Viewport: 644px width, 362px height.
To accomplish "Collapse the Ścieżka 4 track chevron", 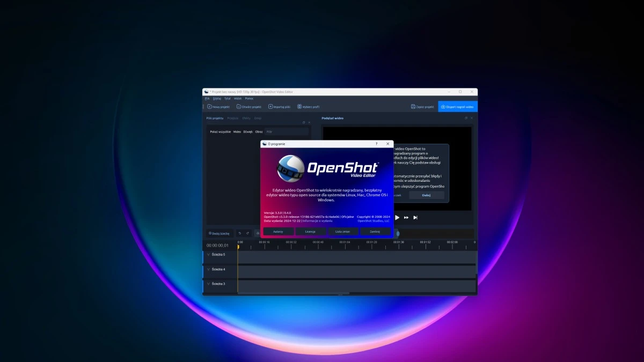I will (x=208, y=269).
